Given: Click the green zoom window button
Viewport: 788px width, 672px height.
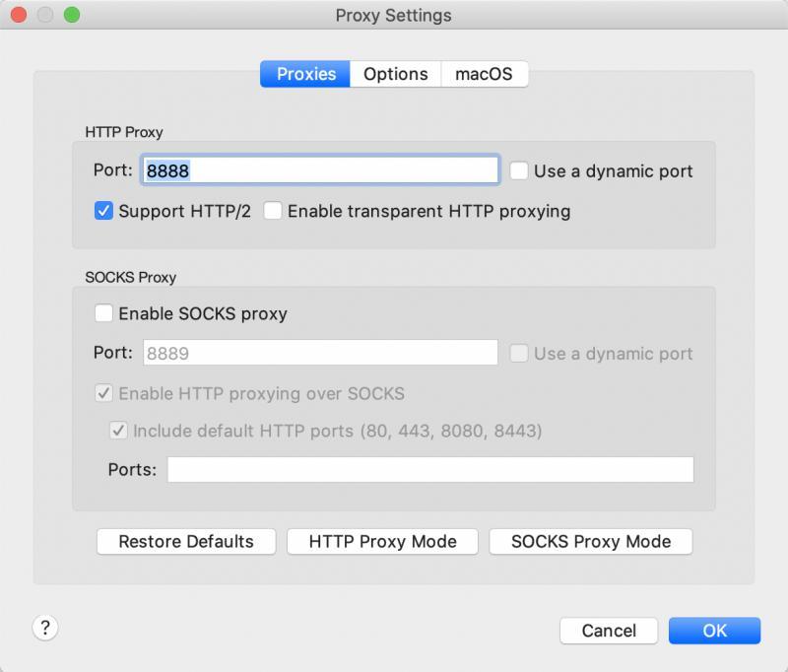Looking at the screenshot, I should [x=72, y=15].
